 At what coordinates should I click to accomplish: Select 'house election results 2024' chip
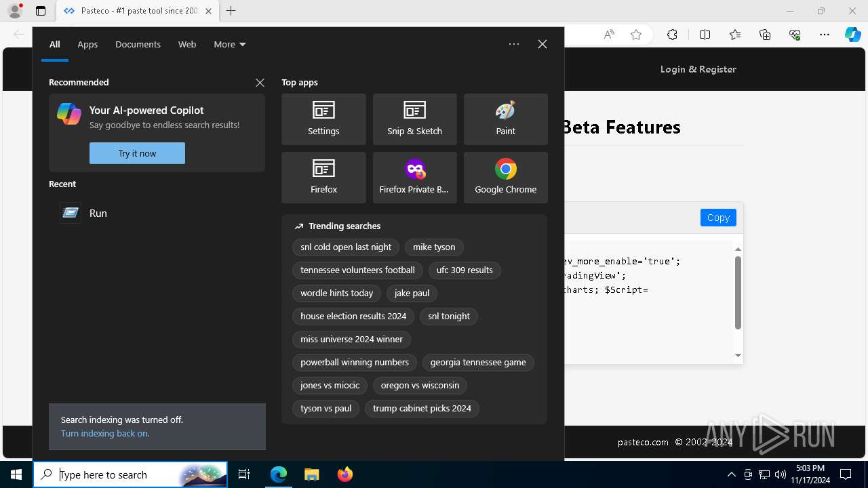(353, 317)
